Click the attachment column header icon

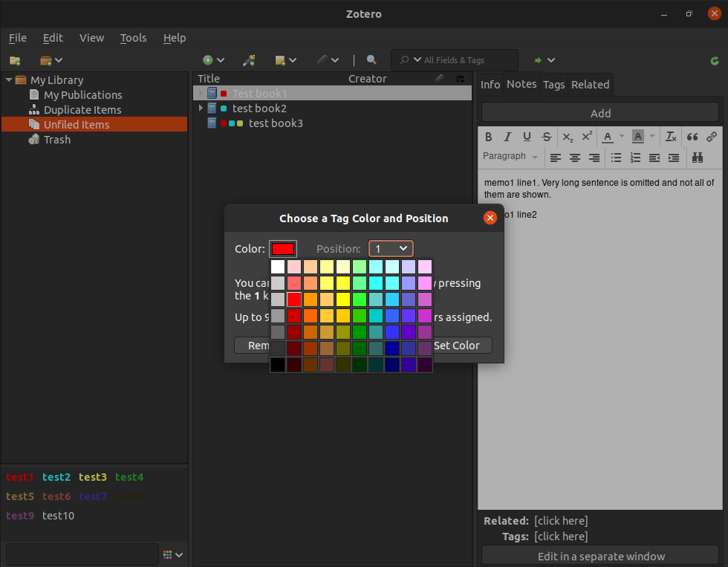pyautogui.click(x=439, y=79)
